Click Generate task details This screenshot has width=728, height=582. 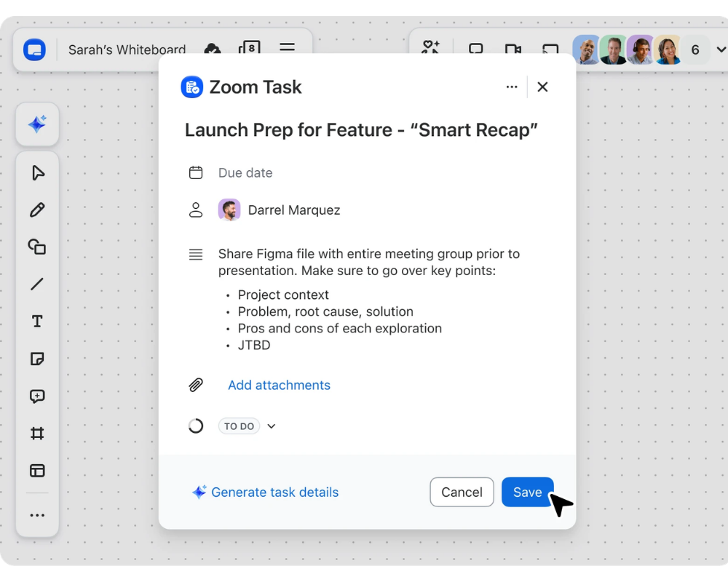coord(274,493)
